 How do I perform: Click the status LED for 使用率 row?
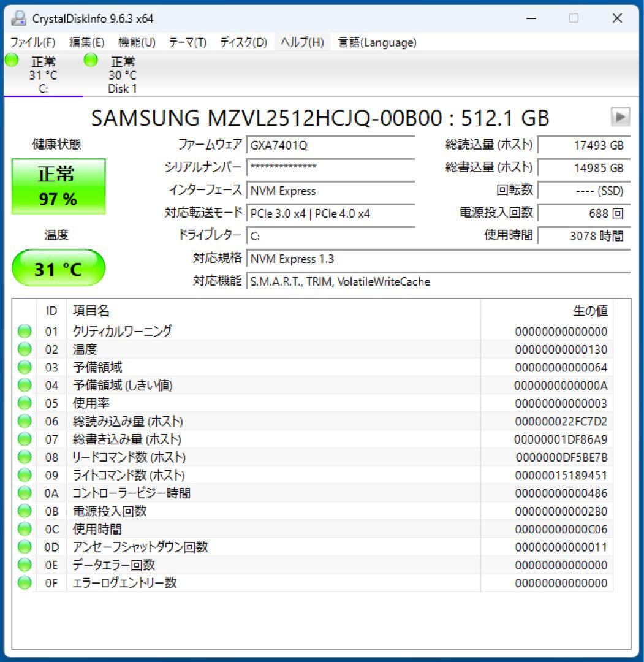click(24, 403)
